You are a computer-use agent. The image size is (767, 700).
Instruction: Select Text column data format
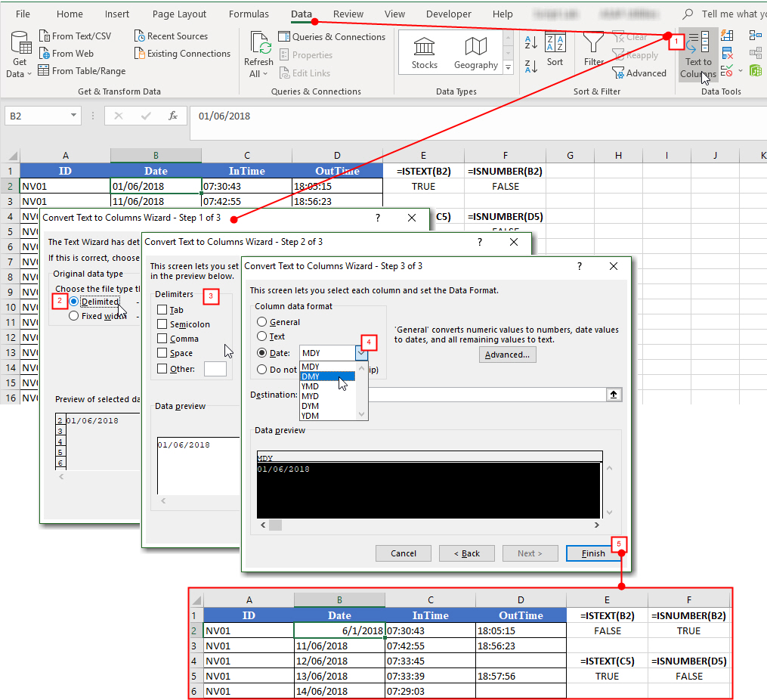click(x=262, y=336)
